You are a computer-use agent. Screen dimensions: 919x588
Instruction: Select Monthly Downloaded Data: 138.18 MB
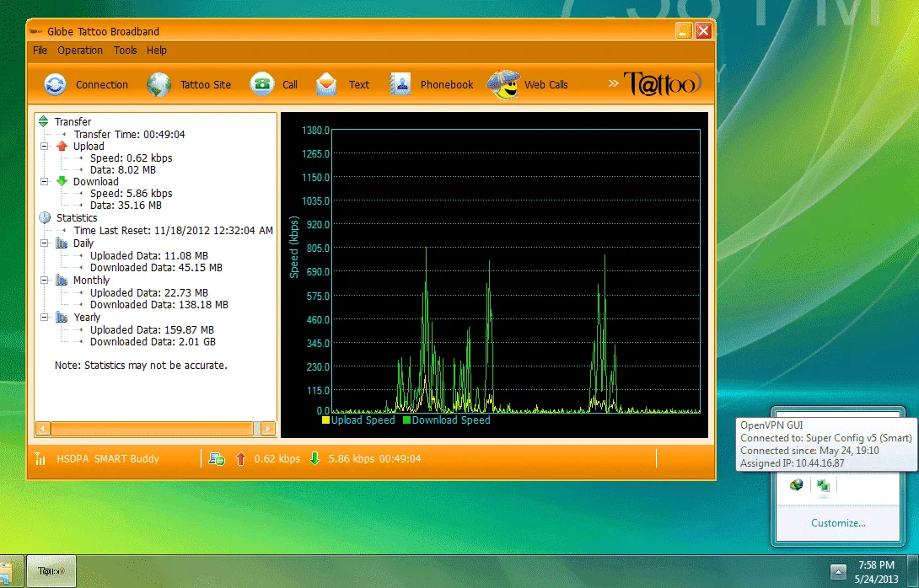coord(159,305)
